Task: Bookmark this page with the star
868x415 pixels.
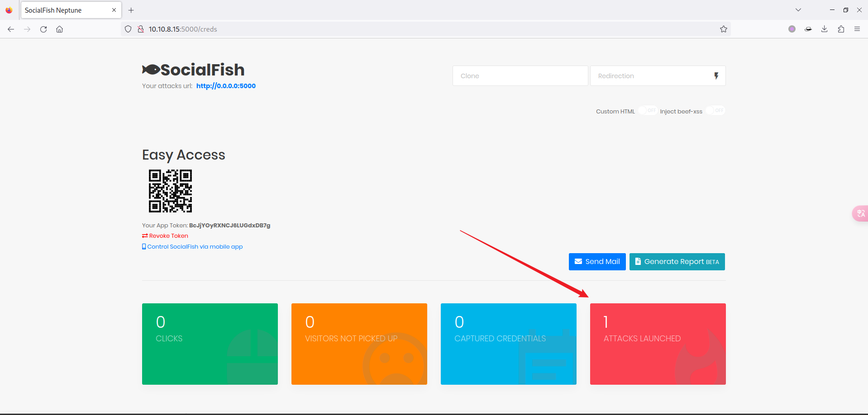Action: pyautogui.click(x=724, y=29)
